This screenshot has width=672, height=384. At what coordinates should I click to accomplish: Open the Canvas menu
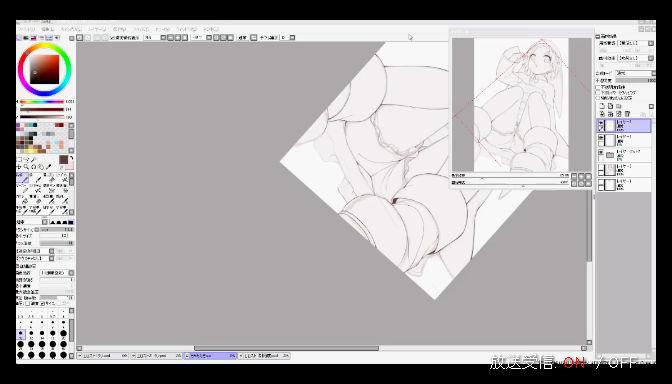tap(70, 29)
